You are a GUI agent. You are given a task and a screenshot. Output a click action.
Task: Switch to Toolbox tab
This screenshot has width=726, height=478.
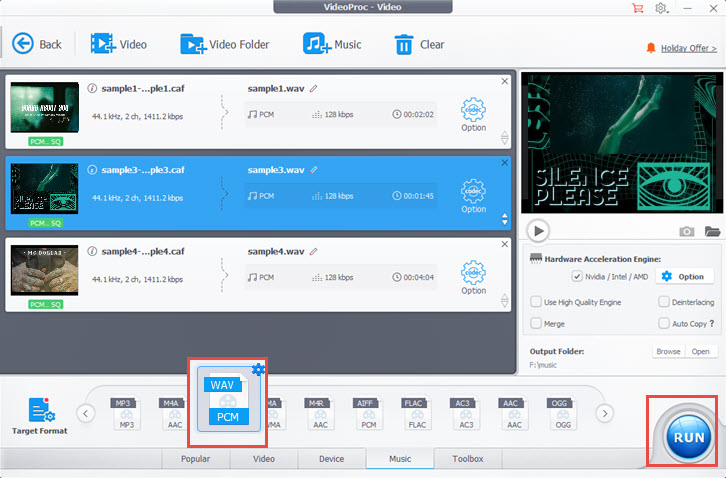tap(468, 459)
